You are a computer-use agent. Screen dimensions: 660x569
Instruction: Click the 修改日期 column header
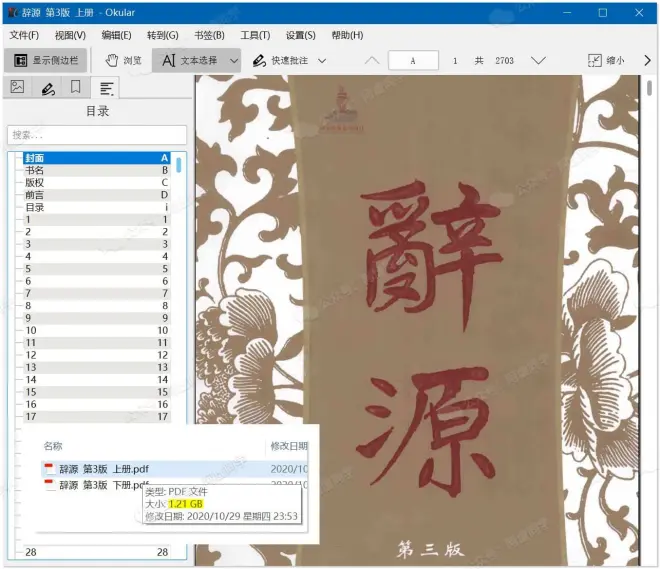[x=289, y=446]
